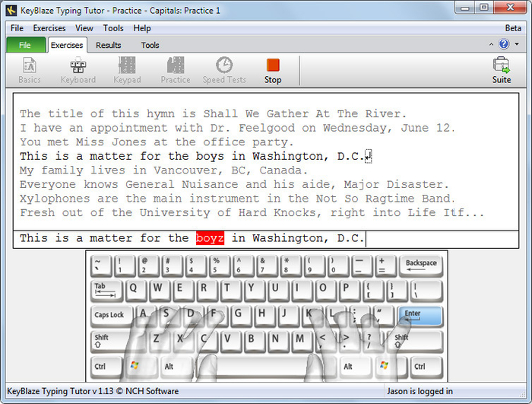Click the plus equals key
Screen dimensions: 532x404
[x=385, y=266]
